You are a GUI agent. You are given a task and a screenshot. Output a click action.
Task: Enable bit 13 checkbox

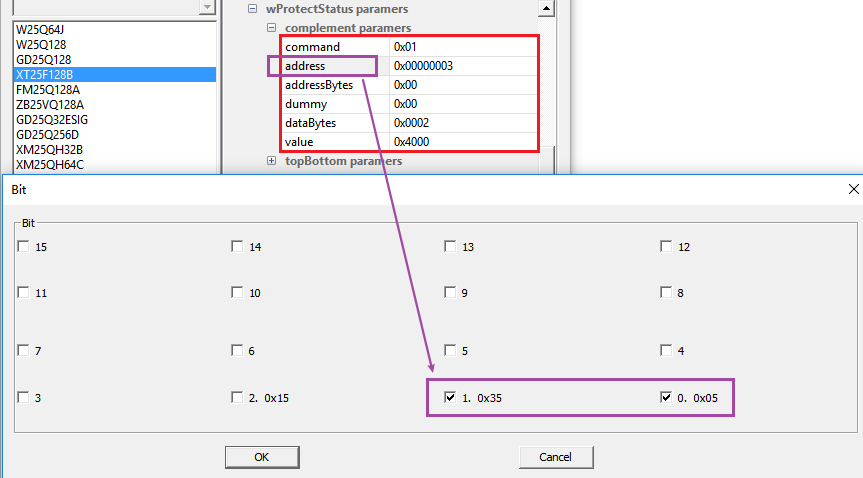451,247
